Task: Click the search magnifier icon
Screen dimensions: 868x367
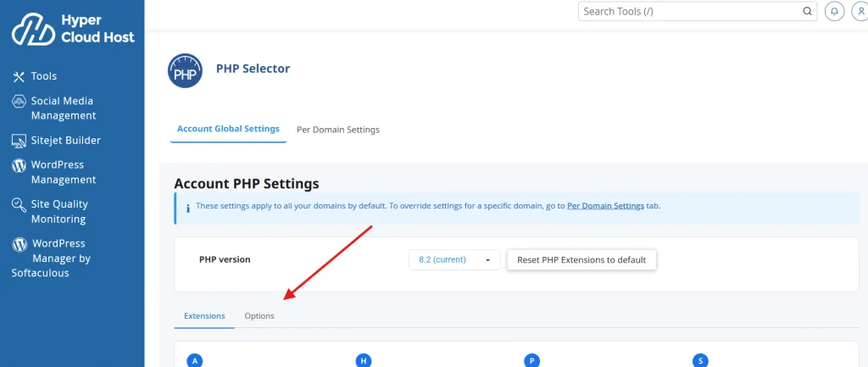Action: click(x=807, y=11)
